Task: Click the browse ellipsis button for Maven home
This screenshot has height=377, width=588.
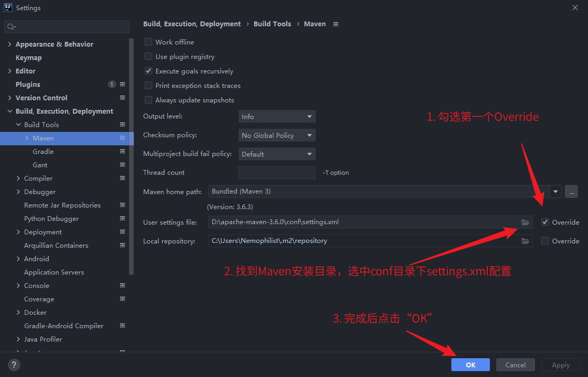Action: tap(571, 191)
